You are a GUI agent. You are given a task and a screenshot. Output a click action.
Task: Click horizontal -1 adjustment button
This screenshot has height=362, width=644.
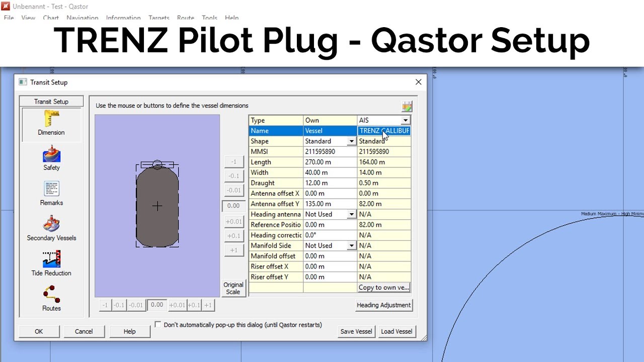pyautogui.click(x=105, y=305)
